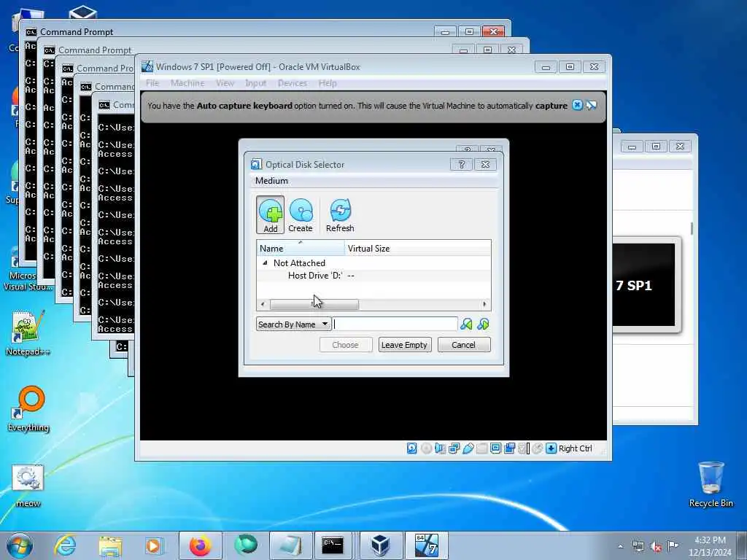
Task: Click the Cancel button in the Optical Disk Selector
Action: coord(463,345)
